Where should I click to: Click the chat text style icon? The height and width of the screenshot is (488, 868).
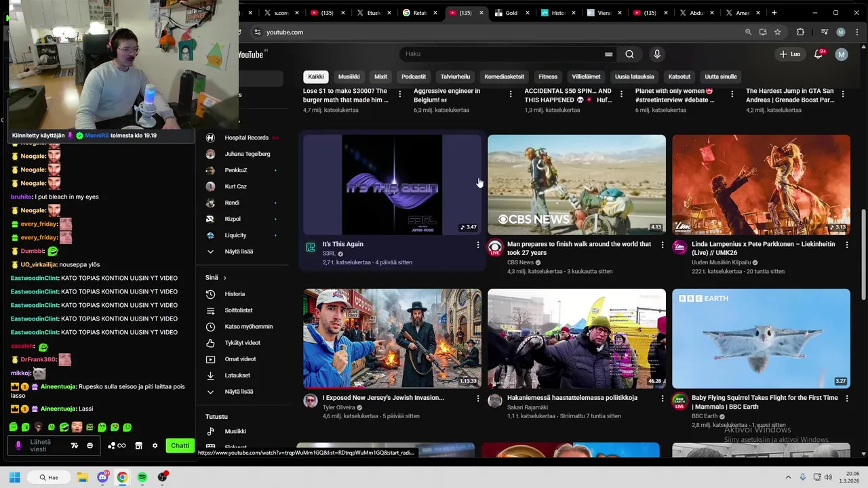point(75,445)
